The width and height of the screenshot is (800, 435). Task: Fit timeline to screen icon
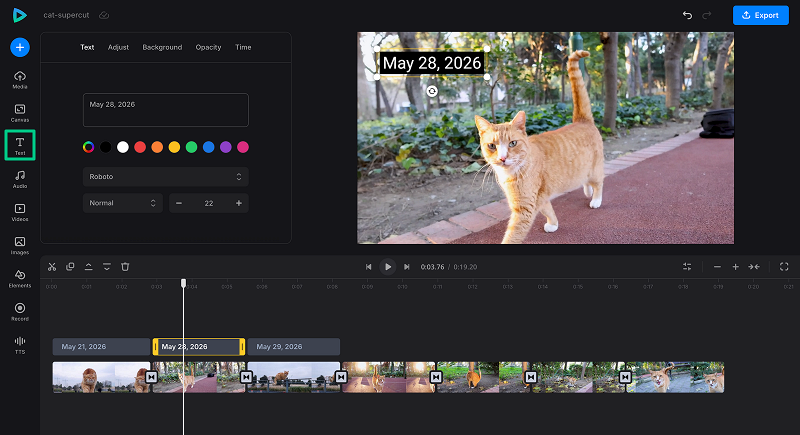coord(754,267)
